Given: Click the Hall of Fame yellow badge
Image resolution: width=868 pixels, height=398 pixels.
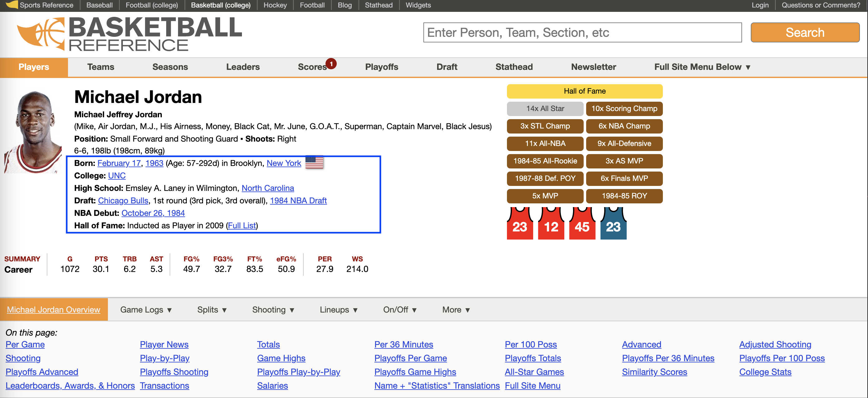Looking at the screenshot, I should click(x=584, y=91).
